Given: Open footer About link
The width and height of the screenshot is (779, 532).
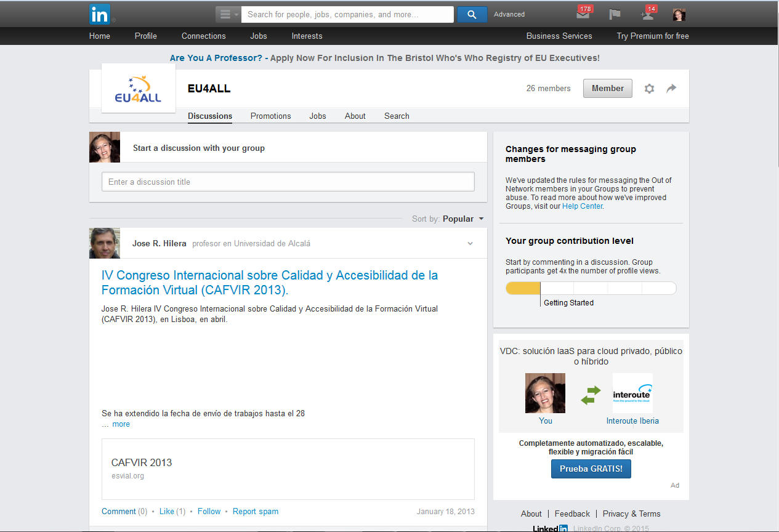Looking at the screenshot, I should 531,514.
